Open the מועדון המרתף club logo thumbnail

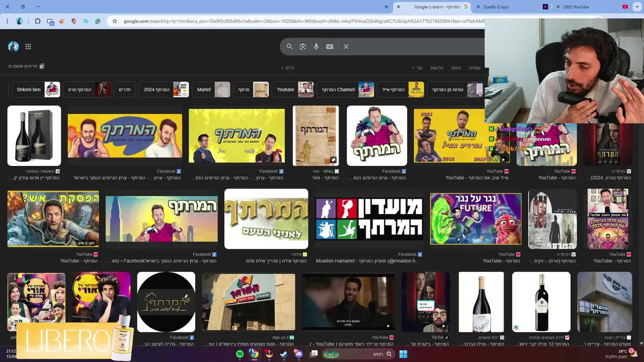(x=369, y=219)
